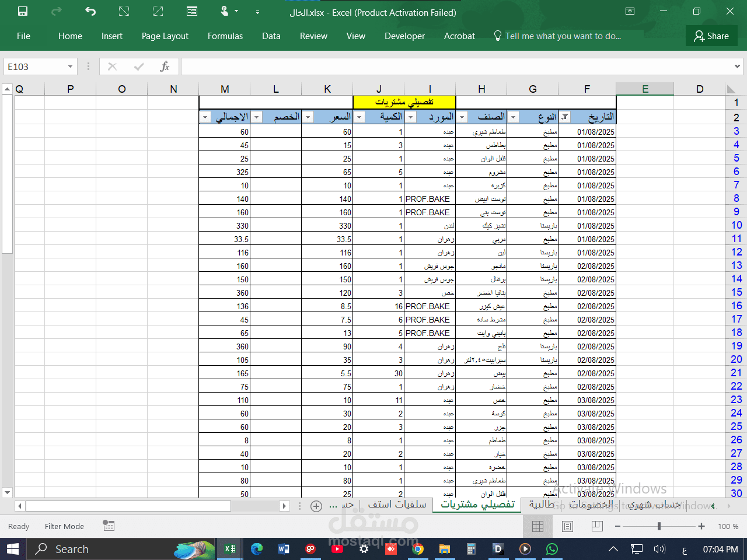Open File Explorer from the taskbar
The height and width of the screenshot is (560, 747).
click(445, 549)
